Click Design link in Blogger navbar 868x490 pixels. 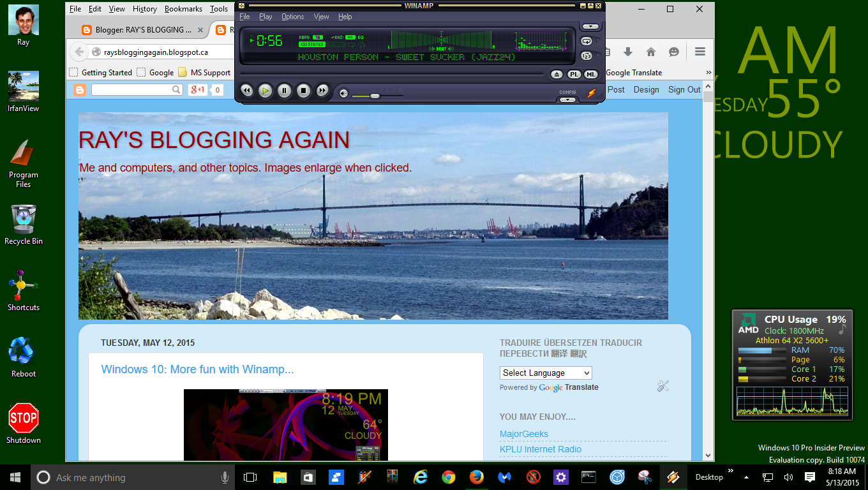click(647, 90)
